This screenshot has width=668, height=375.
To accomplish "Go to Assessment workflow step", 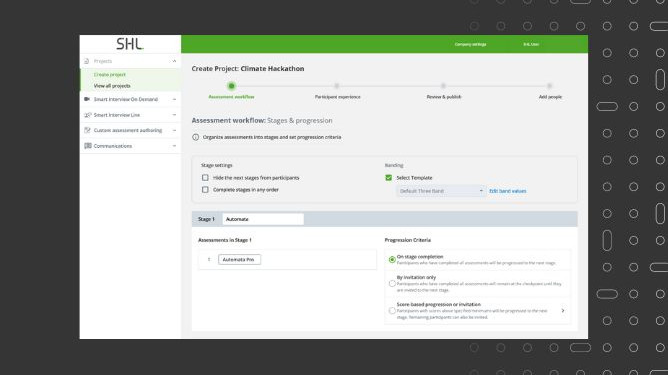I will click(x=231, y=97).
